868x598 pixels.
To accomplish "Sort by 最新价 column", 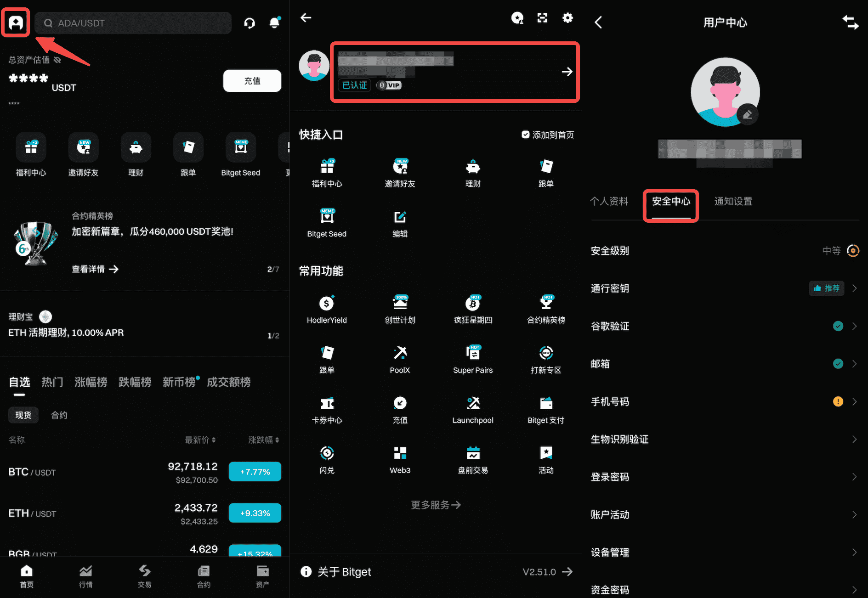I will [200, 440].
